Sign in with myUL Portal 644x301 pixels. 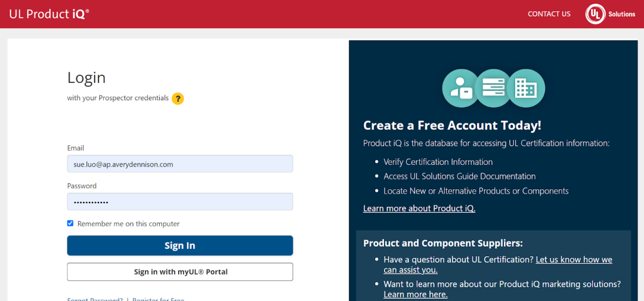180,272
